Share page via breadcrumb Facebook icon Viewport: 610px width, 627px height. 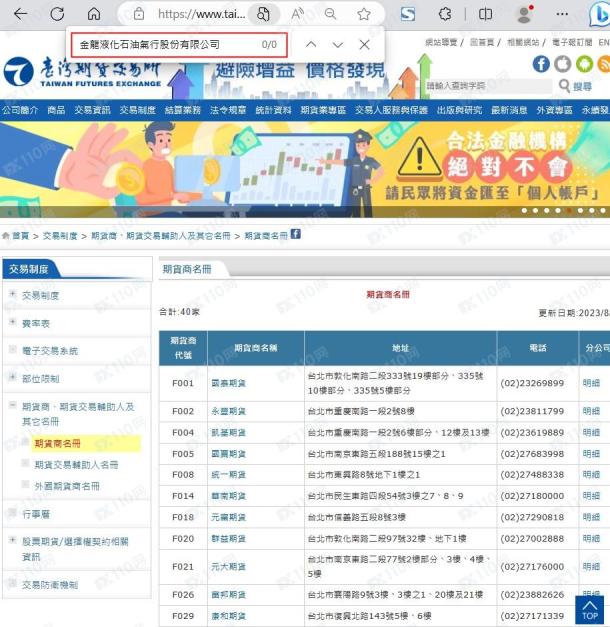[x=296, y=234]
